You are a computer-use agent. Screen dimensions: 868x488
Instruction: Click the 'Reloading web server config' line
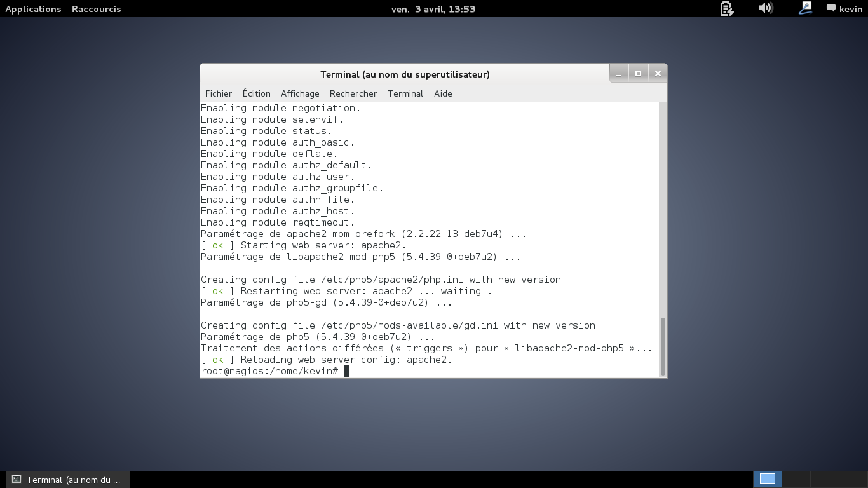click(327, 360)
